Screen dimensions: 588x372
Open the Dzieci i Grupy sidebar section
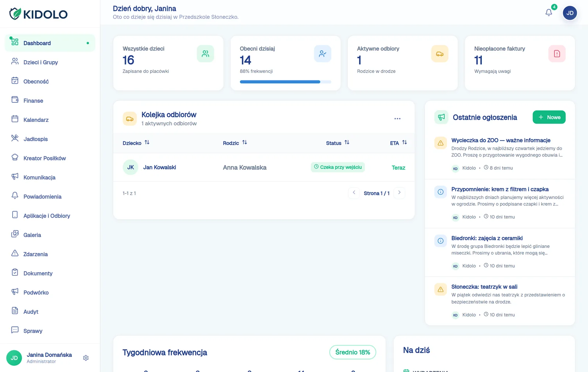point(50,62)
